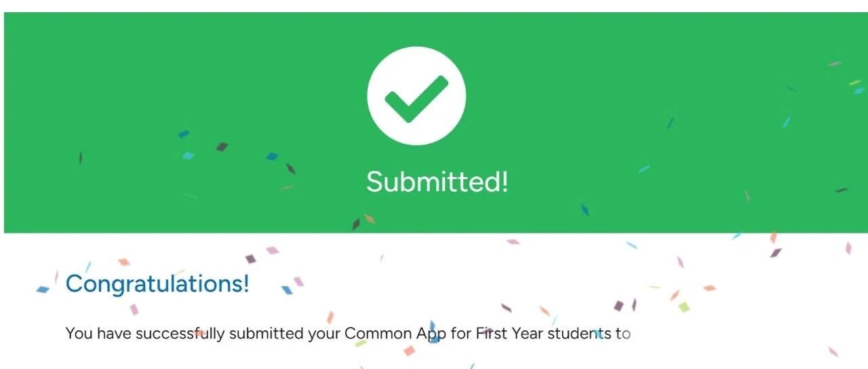Viewport: 868px width, 369px height.
Task: Click the pink confetti below the "Congratulations!" heading
Action: [134, 310]
